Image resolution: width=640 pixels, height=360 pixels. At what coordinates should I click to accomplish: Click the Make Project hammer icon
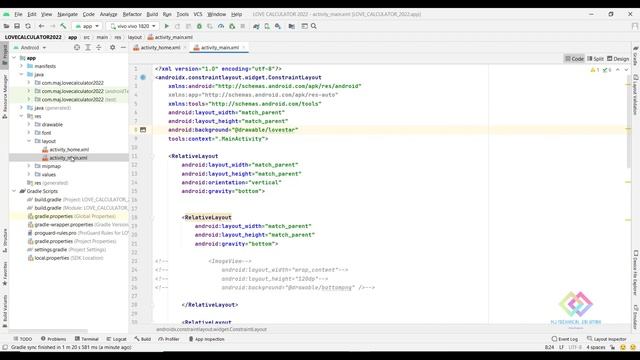coord(63,26)
